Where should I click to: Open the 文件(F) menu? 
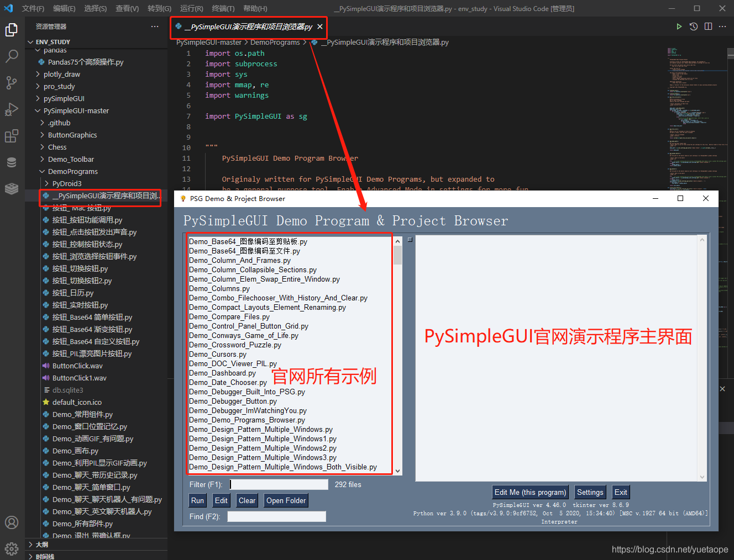pyautogui.click(x=33, y=8)
